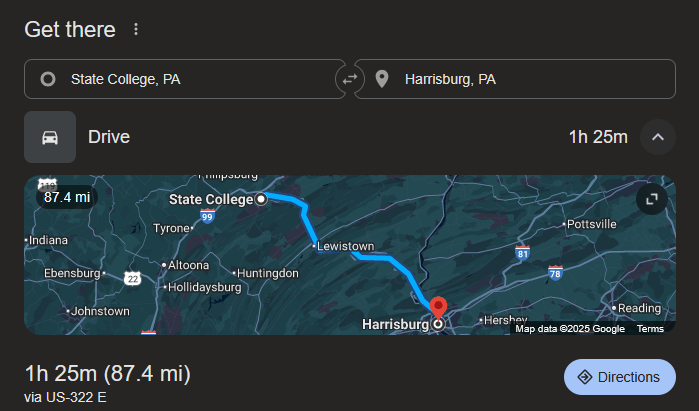The image size is (699, 411).
Task: Click the Map data ©2025 Google attribution
Action: pos(570,329)
